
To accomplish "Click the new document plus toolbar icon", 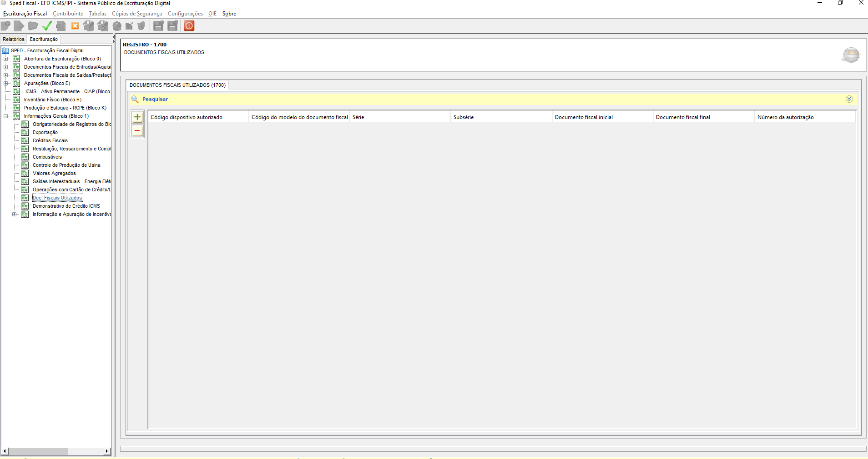I will (x=5, y=26).
